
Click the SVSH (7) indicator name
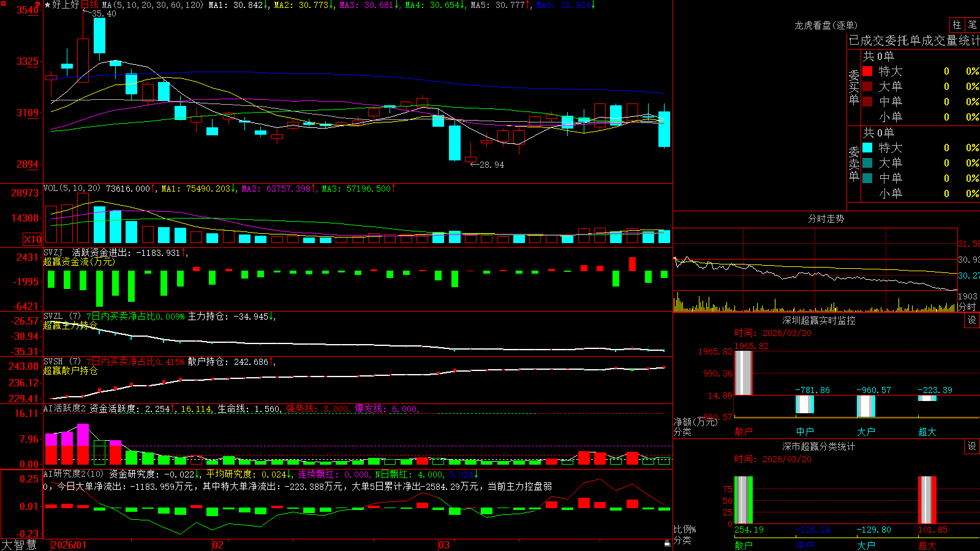tap(62, 362)
